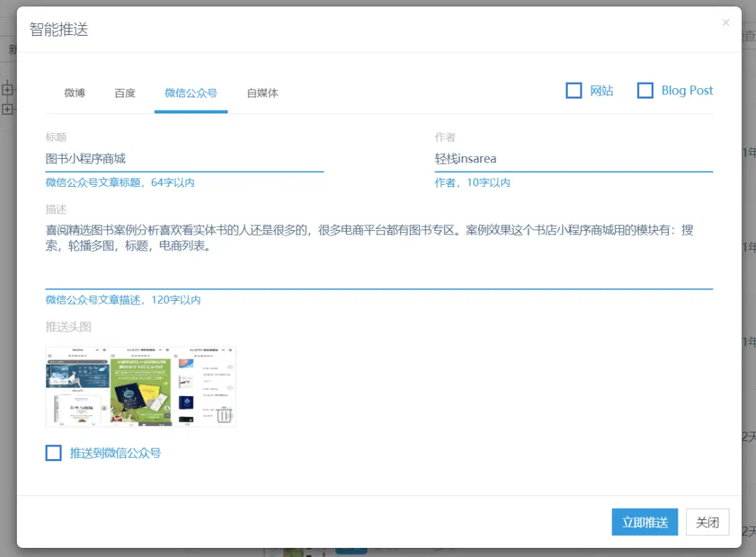Go to the 自媒体 tab
Image resolution: width=756 pixels, height=557 pixels.
tap(262, 93)
